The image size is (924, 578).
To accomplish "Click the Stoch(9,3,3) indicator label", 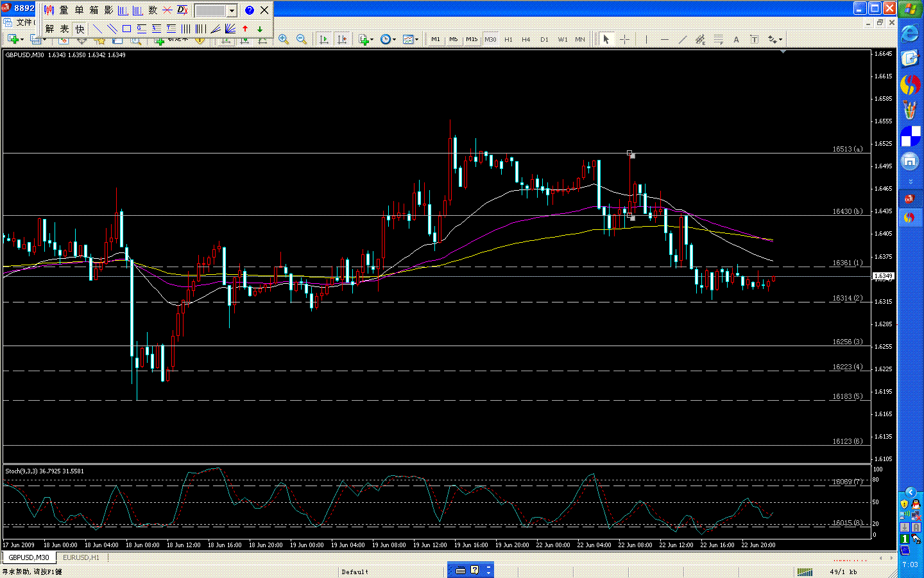I will click(44, 471).
